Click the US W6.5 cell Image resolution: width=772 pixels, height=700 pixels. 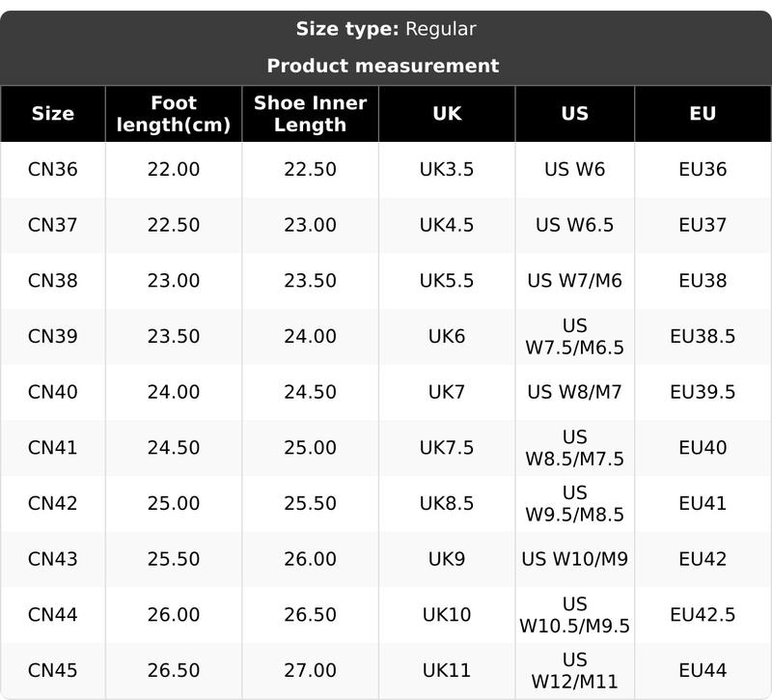(x=574, y=225)
